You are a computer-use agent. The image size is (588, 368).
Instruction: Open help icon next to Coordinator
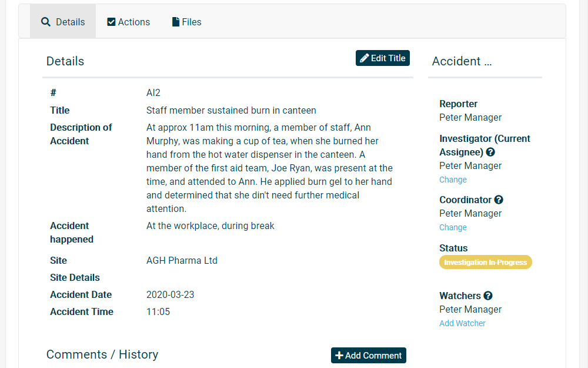[499, 200]
